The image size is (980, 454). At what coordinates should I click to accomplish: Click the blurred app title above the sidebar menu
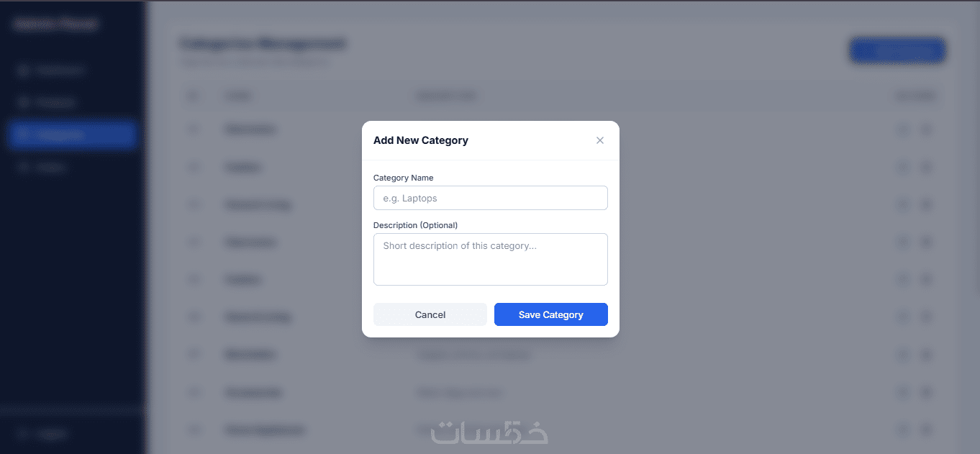[55, 24]
